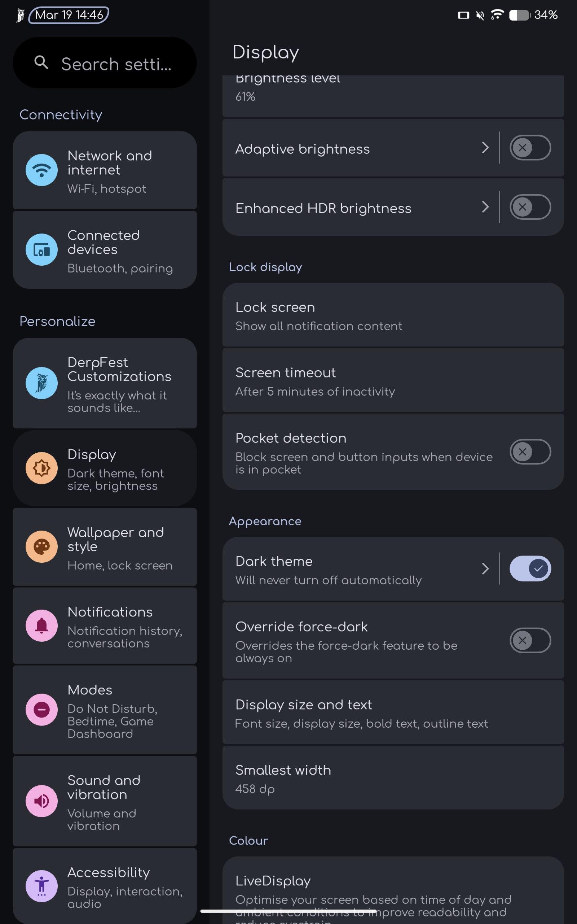The height and width of the screenshot is (924, 577).
Task: Open Dark theme options chevron
Action: 485,568
